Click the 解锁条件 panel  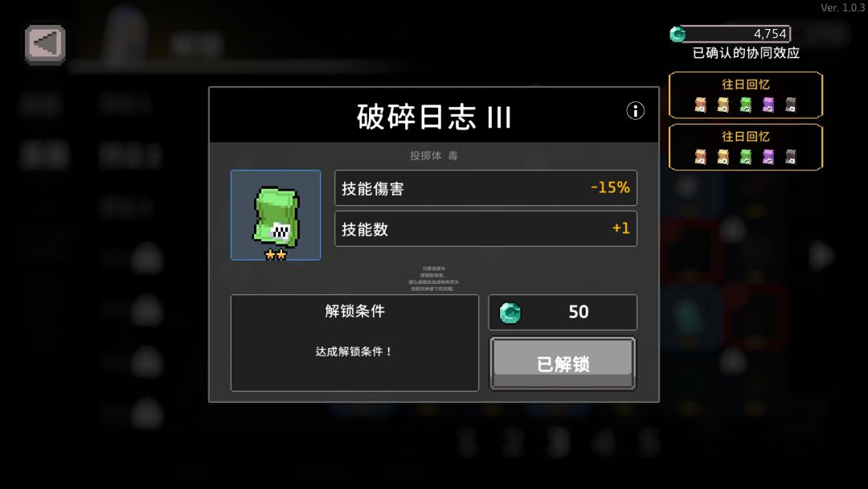pos(354,343)
